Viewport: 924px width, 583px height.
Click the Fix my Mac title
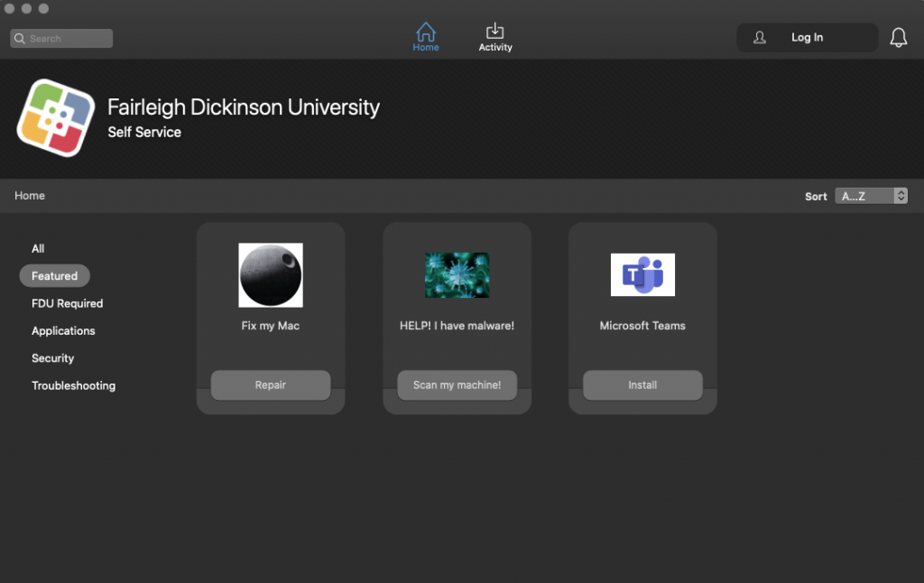(x=271, y=326)
